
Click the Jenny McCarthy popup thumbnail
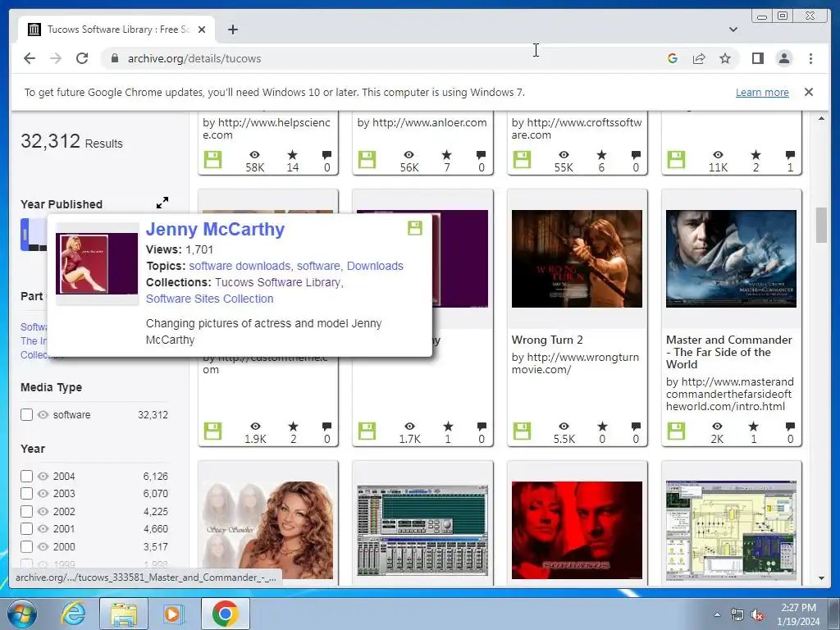pos(97,263)
